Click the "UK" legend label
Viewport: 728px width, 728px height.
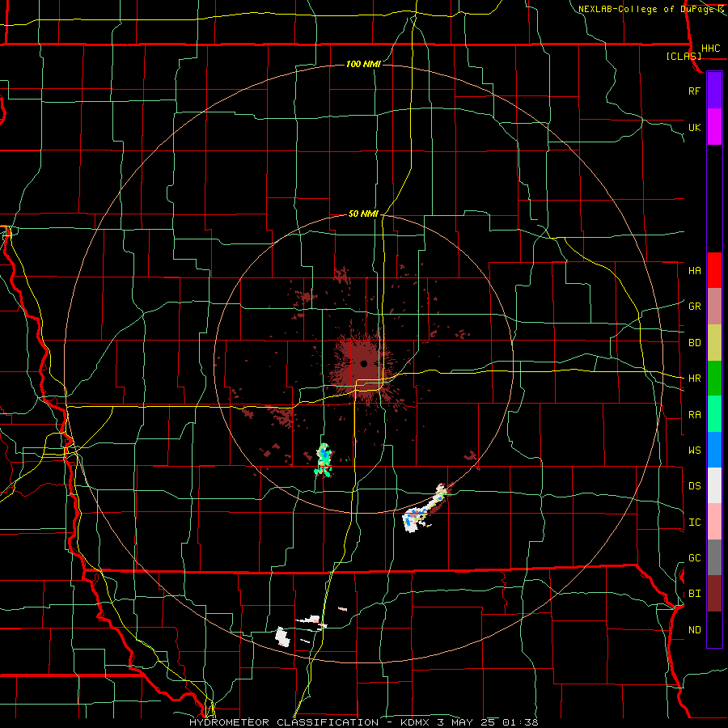pos(694,128)
